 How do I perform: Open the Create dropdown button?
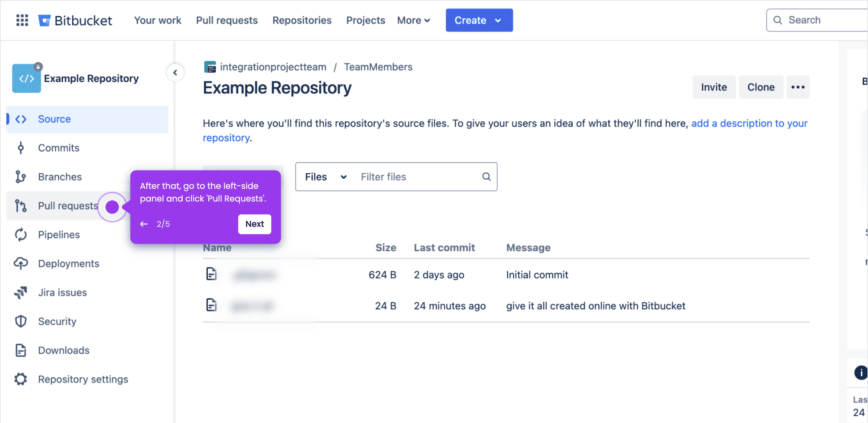(479, 20)
